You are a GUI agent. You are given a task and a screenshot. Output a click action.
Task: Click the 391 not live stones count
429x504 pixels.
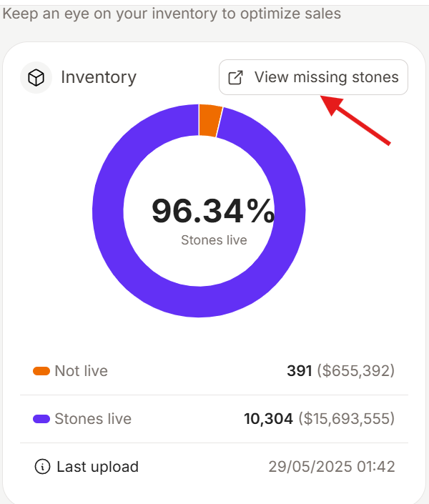click(300, 371)
